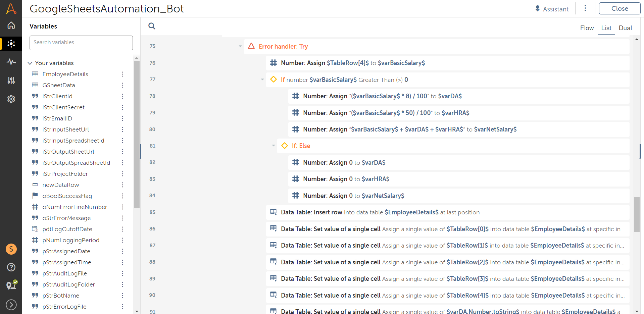The width and height of the screenshot is (644, 314).
Task: Click the user avatar S icon
Action: (11, 249)
